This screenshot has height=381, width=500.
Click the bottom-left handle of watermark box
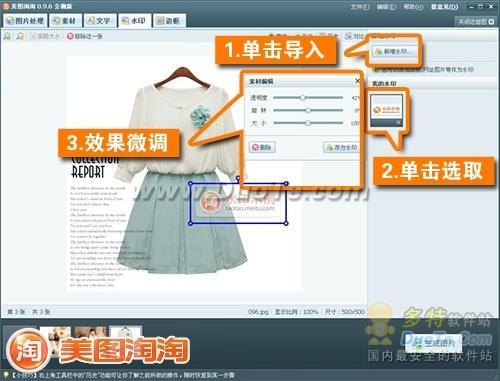click(x=191, y=223)
